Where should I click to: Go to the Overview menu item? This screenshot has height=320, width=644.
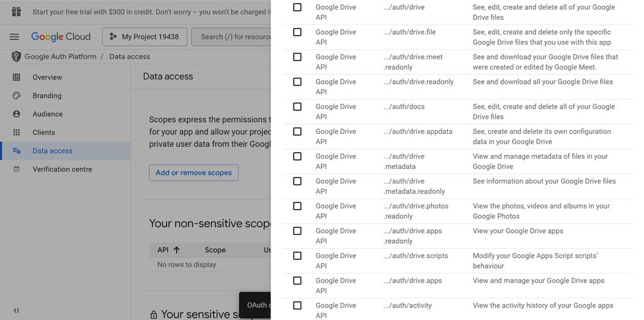(47, 78)
